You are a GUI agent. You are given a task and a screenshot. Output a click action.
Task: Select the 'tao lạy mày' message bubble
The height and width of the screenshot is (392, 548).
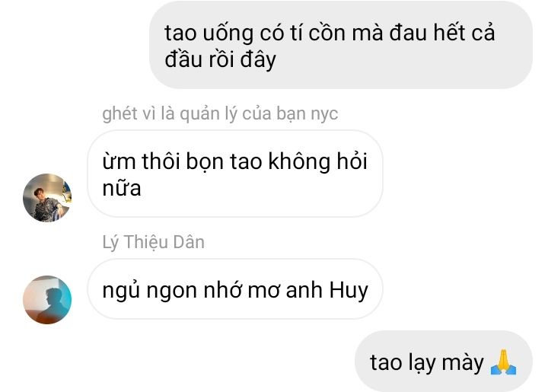[x=444, y=362]
